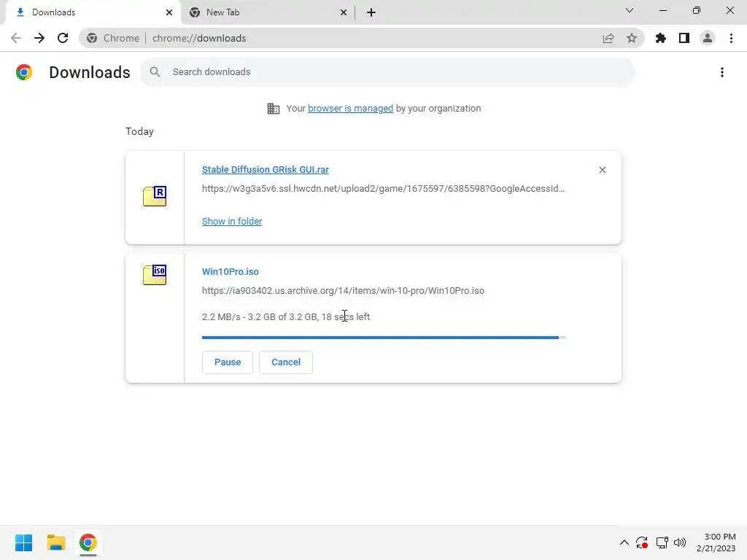Close the Downloads tab

point(169,12)
